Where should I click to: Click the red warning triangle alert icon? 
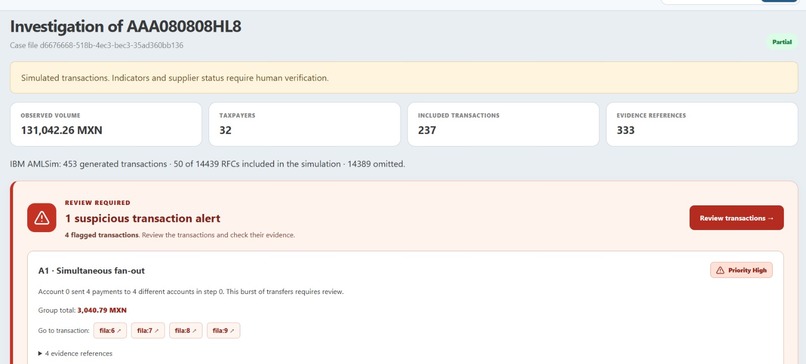(x=42, y=217)
